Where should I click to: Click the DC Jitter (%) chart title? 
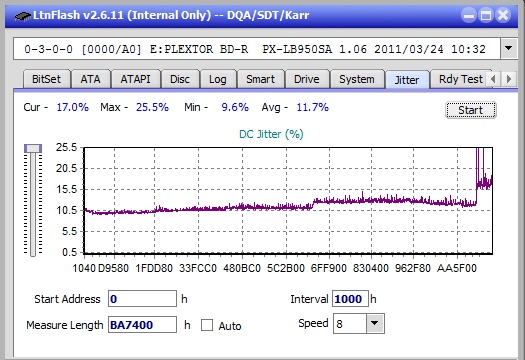point(271,134)
